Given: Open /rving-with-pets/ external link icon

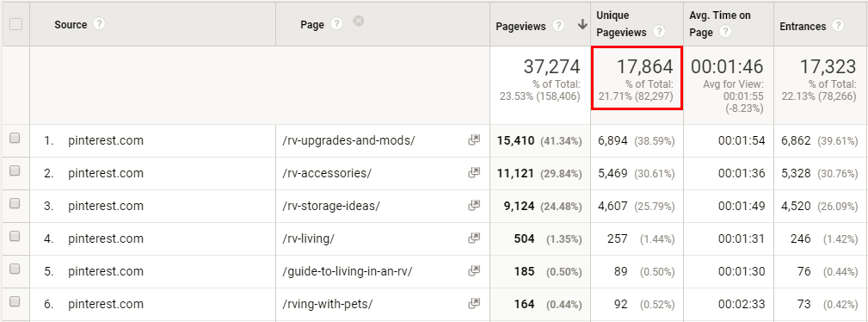Looking at the screenshot, I should click(474, 304).
